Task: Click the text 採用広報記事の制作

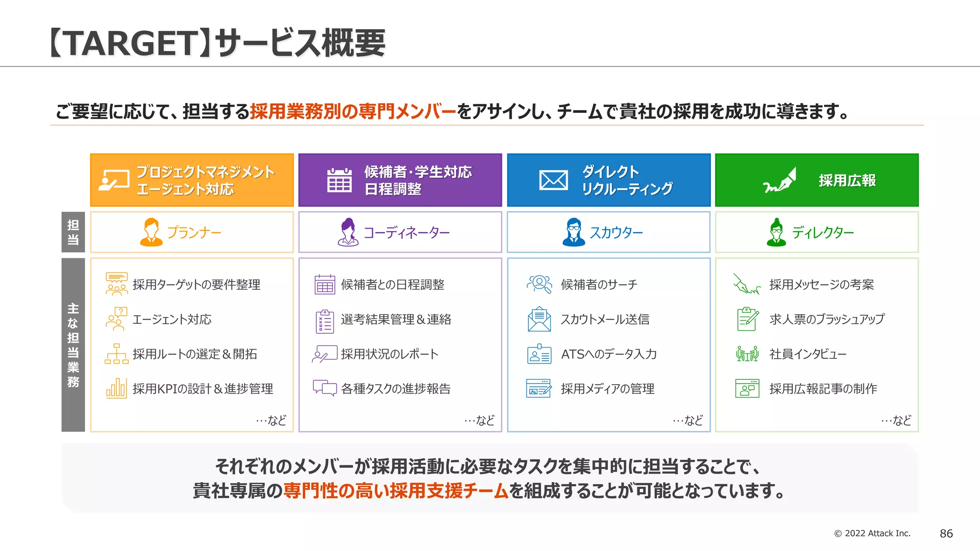Action: 823,389
